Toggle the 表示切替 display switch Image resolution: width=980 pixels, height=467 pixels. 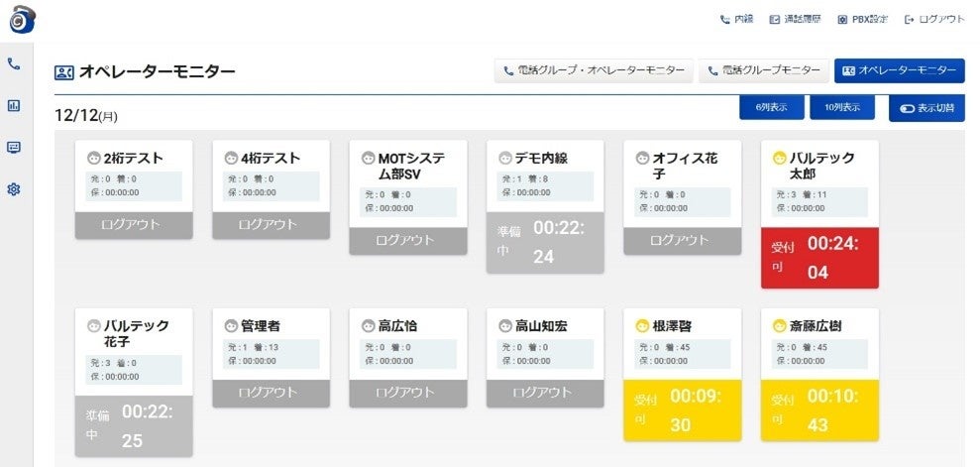(x=926, y=108)
